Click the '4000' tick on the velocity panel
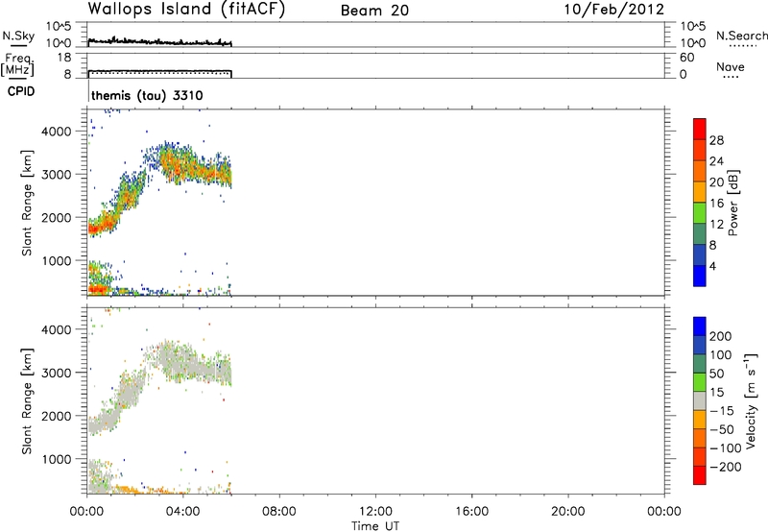Viewport: 768px width, 532px height. coord(57,329)
